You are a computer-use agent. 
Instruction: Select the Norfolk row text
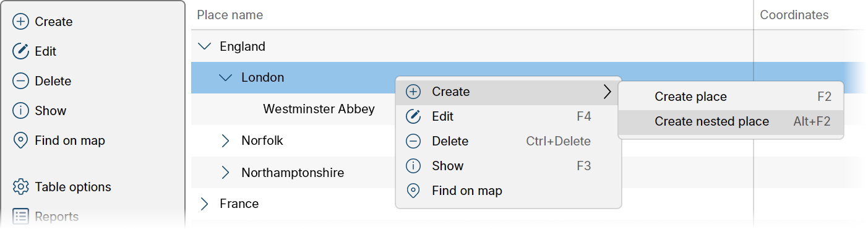(262, 140)
